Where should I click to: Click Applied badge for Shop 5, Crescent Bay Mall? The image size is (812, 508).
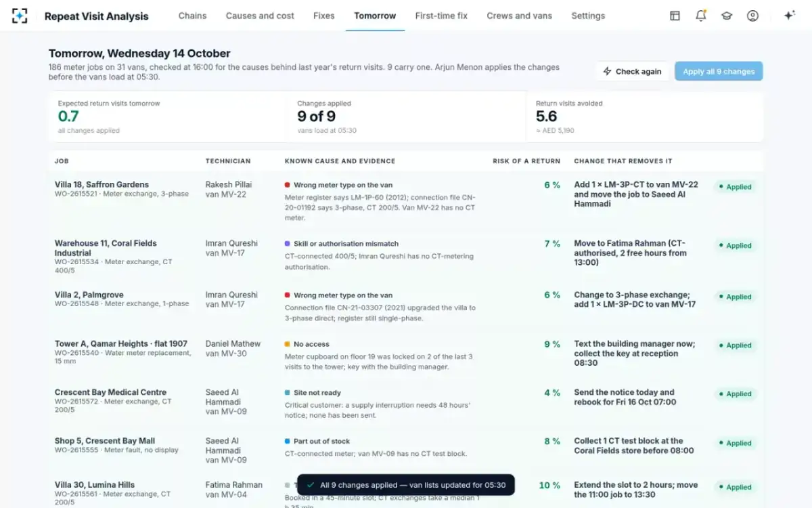pyautogui.click(x=735, y=443)
